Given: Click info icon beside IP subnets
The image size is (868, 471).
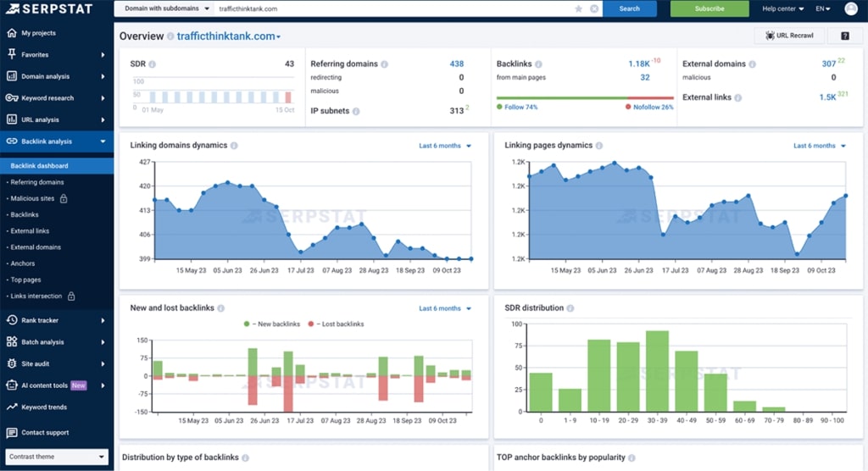Looking at the screenshot, I should (x=356, y=111).
